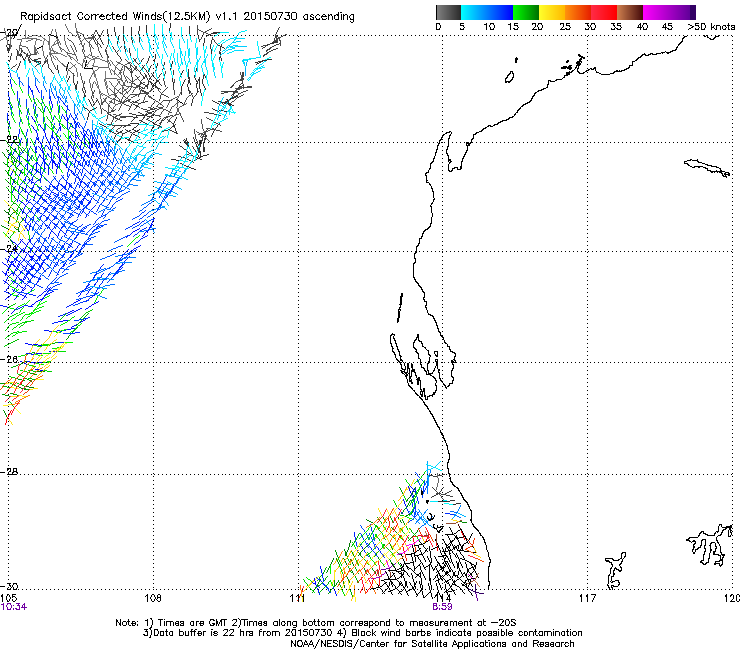
Task: Click the purple 45-50 knots legend color
Action: 682,12
